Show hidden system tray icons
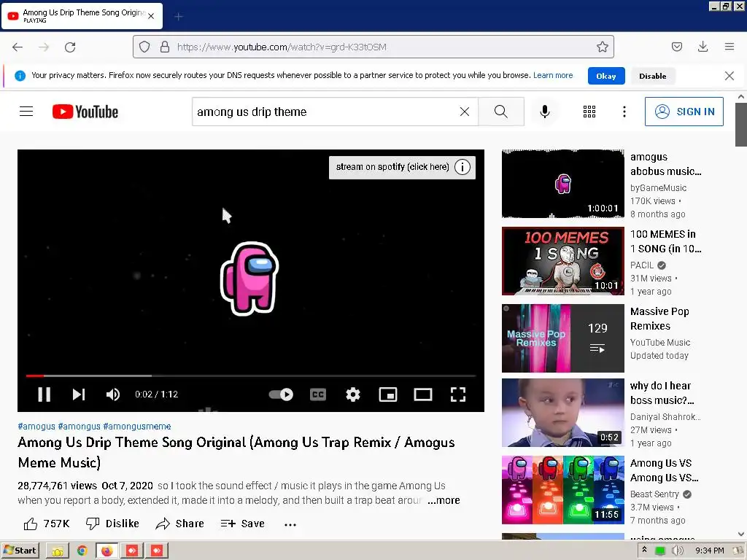 [x=645, y=550]
